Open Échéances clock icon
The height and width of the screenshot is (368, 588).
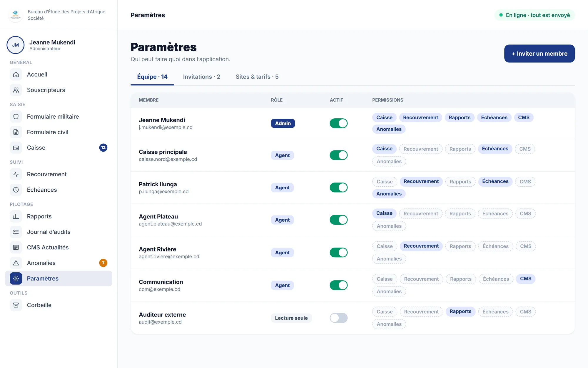(x=16, y=190)
